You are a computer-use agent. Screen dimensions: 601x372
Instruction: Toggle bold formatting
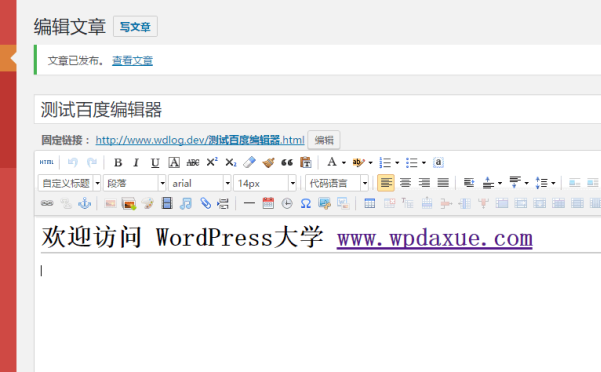click(118, 162)
